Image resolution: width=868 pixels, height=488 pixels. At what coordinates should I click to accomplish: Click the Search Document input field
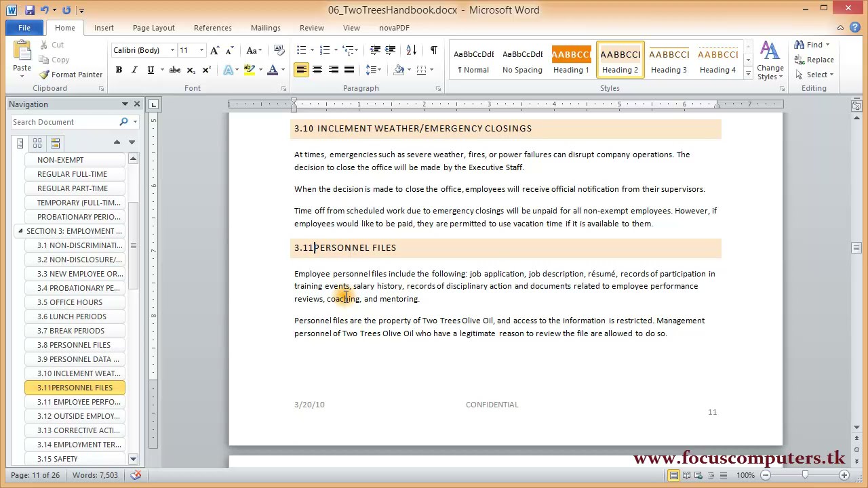64,122
